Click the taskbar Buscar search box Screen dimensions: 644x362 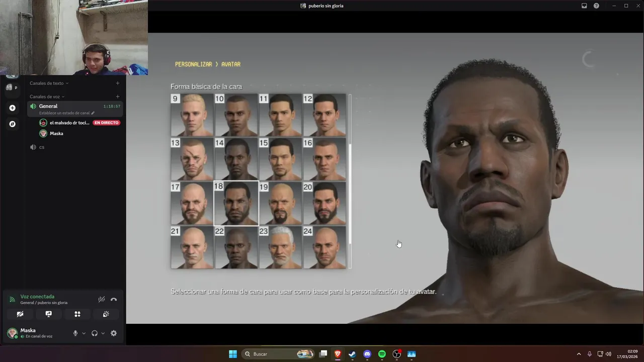[x=278, y=354]
